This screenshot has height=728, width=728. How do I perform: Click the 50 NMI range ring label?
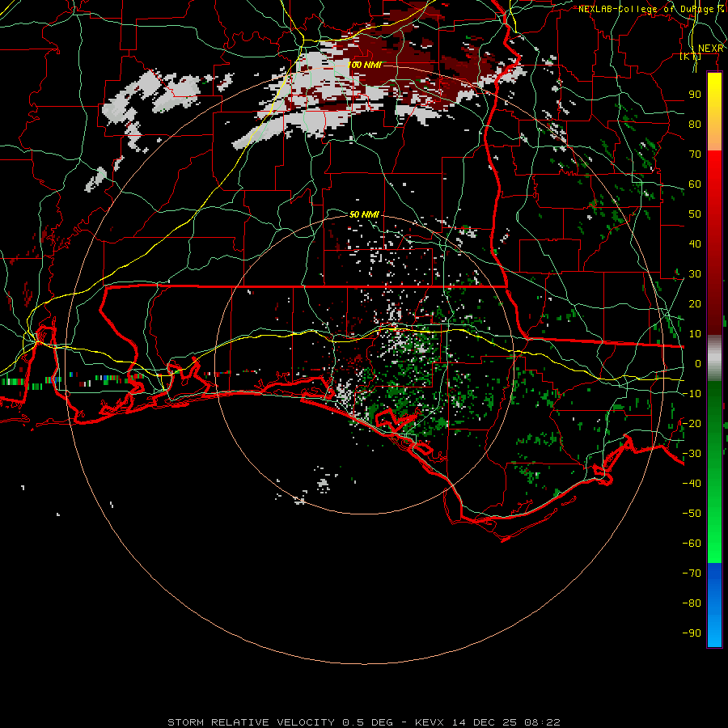point(364,214)
